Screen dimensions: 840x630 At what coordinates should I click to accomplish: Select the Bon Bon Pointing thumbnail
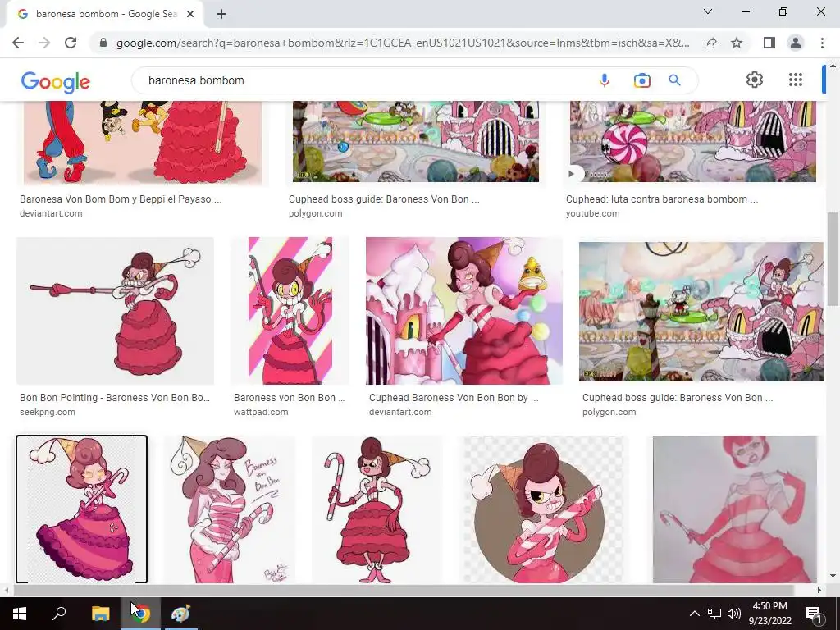pyautogui.click(x=115, y=311)
